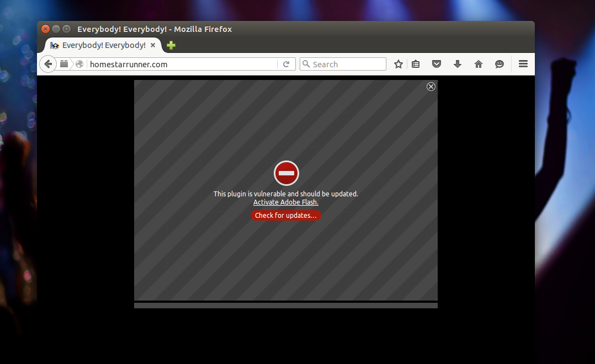The image size is (595, 364).
Task: Dismiss the plugin overlay with the X
Action: point(431,87)
